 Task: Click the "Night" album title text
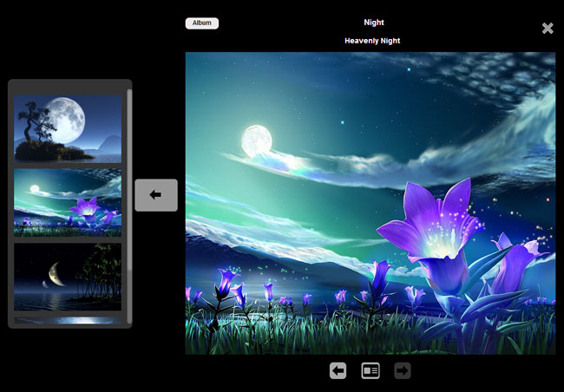[x=373, y=23]
